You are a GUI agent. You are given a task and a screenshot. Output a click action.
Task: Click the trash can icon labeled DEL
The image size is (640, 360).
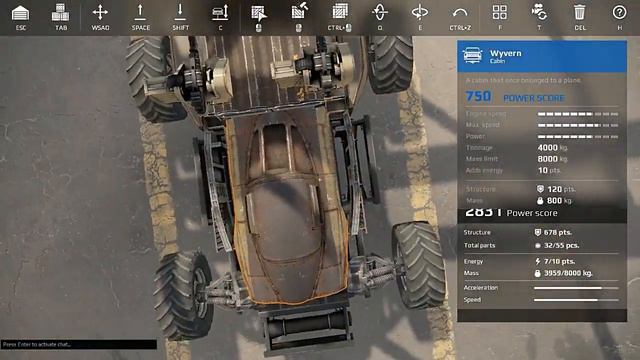click(x=580, y=12)
